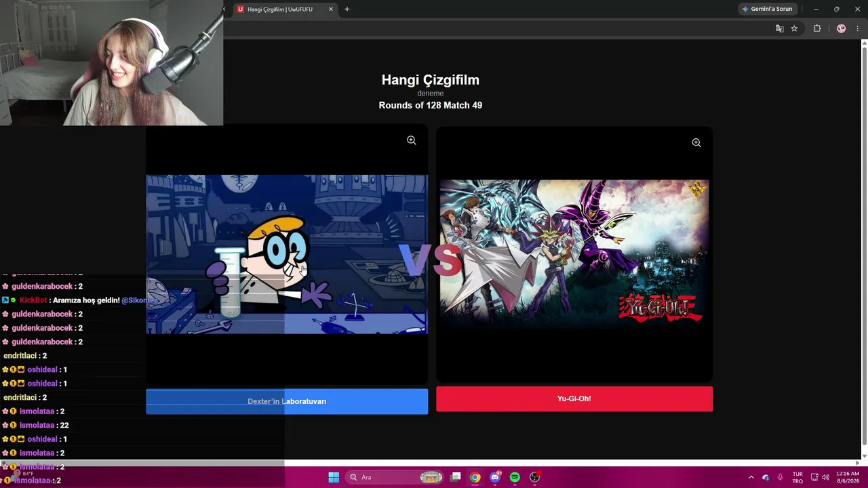
Task: Click the deneme subtitle text
Action: click(x=431, y=94)
